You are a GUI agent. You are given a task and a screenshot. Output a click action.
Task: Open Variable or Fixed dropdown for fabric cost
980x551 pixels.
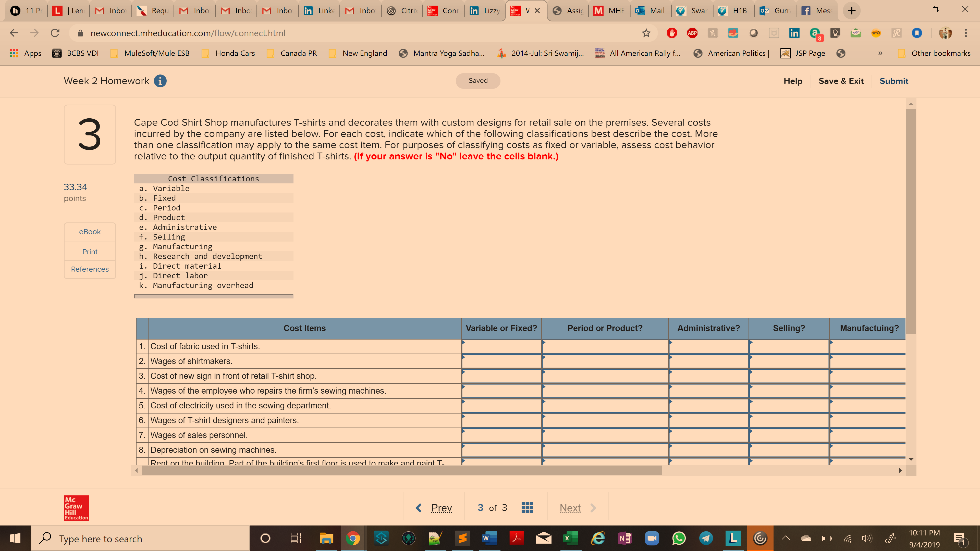[501, 346]
